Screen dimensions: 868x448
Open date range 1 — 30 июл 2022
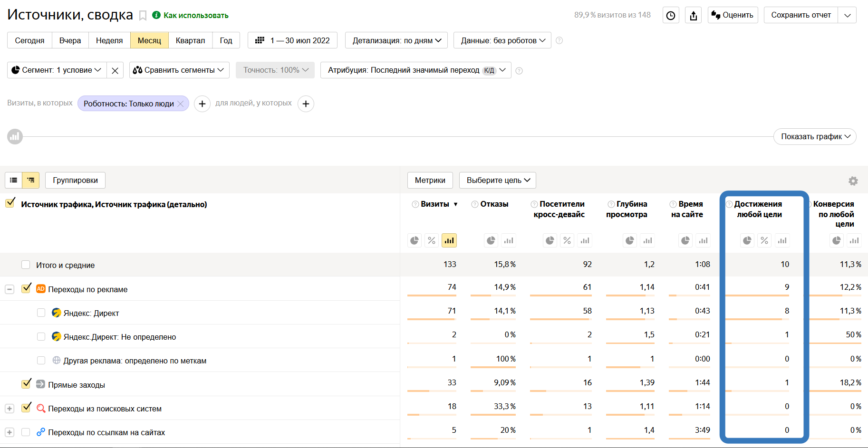(x=292, y=40)
